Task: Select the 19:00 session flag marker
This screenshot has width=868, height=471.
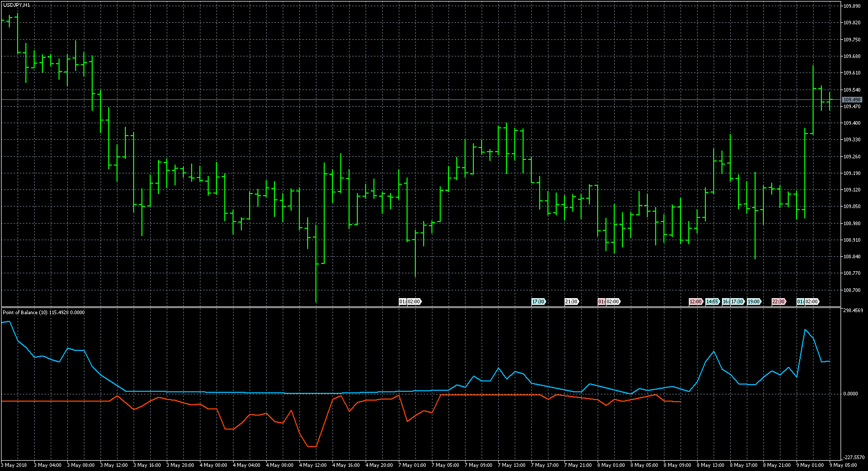Action: point(754,301)
